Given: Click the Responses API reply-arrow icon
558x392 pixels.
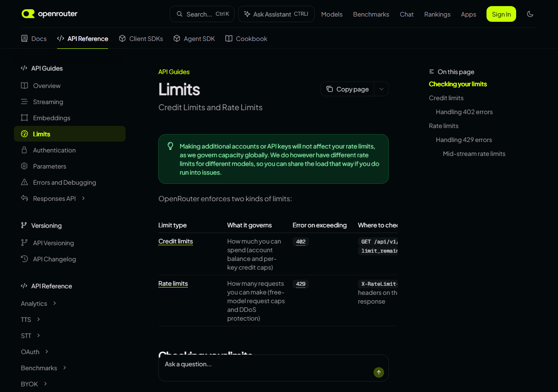Looking at the screenshot, I should pos(24,199).
